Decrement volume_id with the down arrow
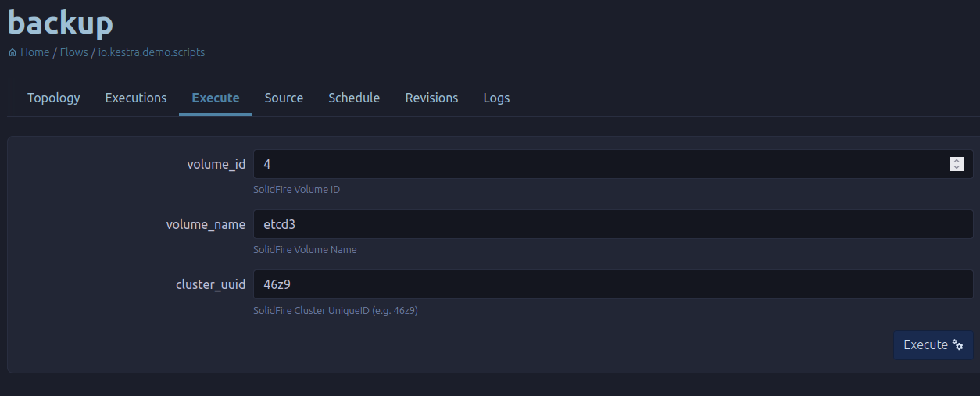This screenshot has height=396, width=980. point(957,167)
